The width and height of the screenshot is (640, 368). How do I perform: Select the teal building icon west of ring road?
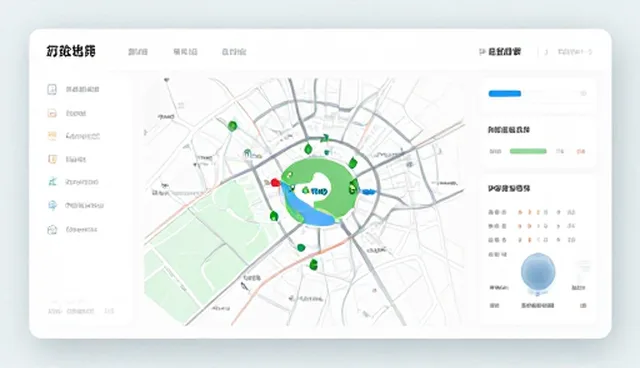point(247,154)
